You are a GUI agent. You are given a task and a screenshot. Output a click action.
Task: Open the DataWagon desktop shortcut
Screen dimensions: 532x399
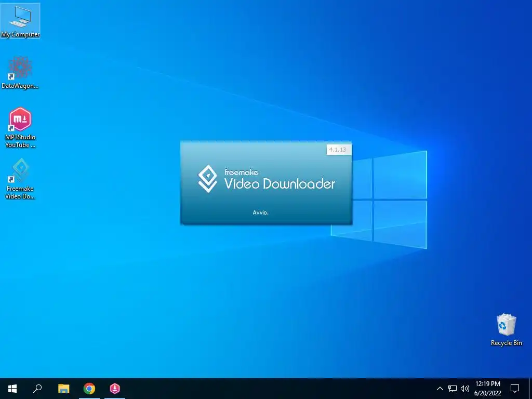pyautogui.click(x=20, y=73)
